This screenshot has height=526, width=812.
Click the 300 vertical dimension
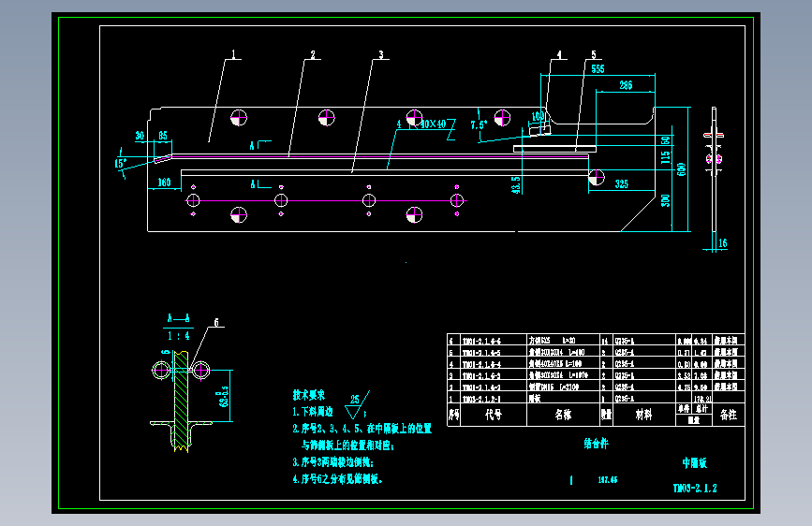666,200
